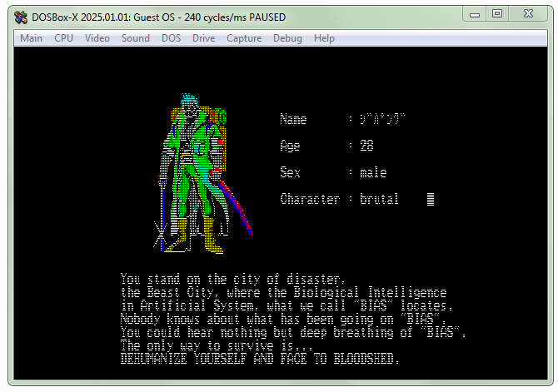The height and width of the screenshot is (392, 558).
Task: Open the DOS menu
Action: (172, 38)
